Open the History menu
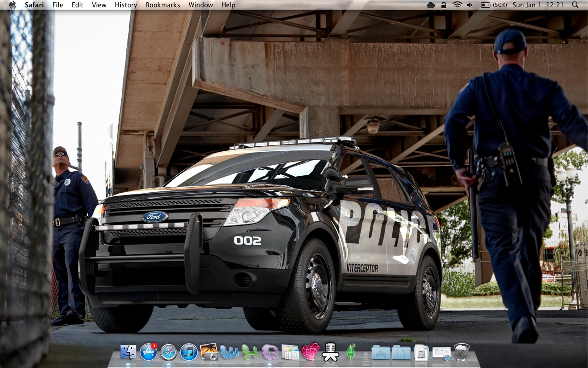 coord(126,5)
